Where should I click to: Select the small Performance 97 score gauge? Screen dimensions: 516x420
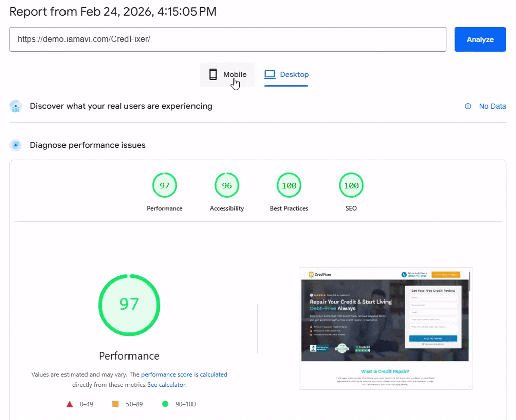point(165,186)
